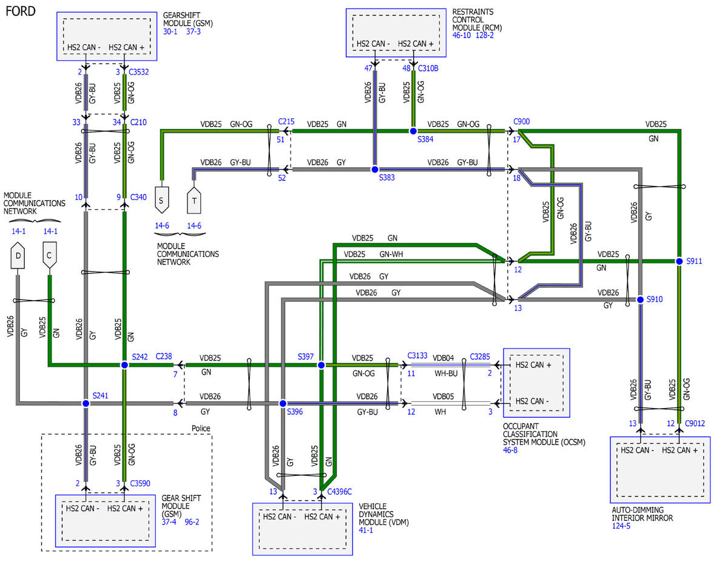Click pin number 7 at C238
This screenshot has height=562, width=728.
(175, 374)
